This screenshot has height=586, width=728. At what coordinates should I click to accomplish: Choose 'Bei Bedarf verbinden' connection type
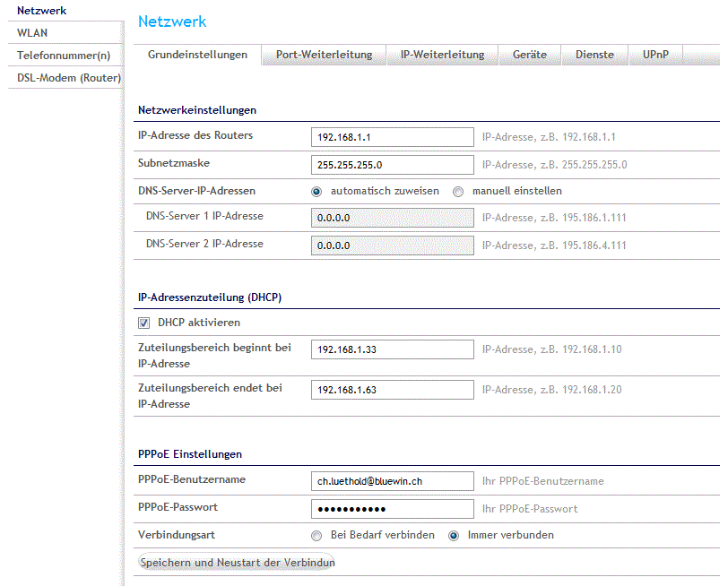[316, 536]
